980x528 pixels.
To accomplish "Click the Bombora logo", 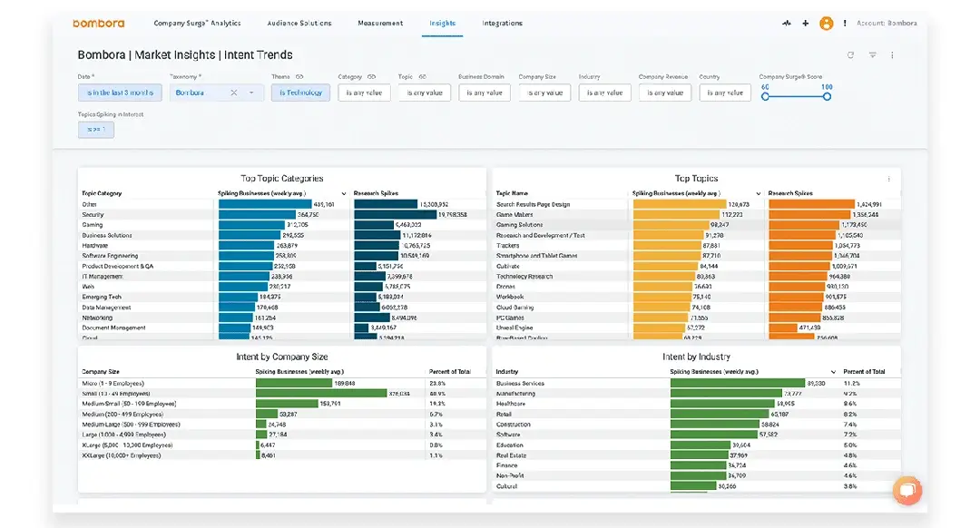I will click(x=98, y=23).
